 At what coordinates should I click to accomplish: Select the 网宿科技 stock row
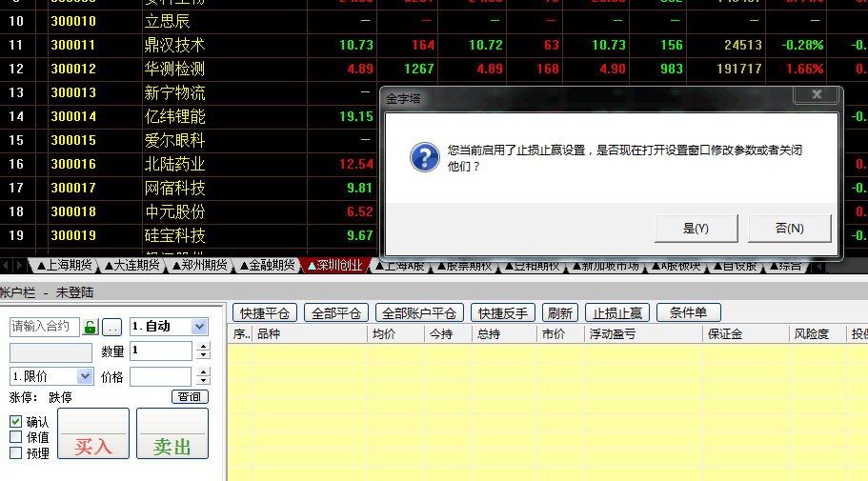coord(190,188)
